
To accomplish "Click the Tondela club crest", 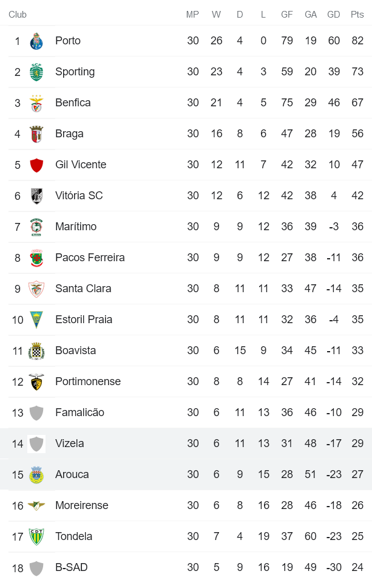I will [36, 537].
